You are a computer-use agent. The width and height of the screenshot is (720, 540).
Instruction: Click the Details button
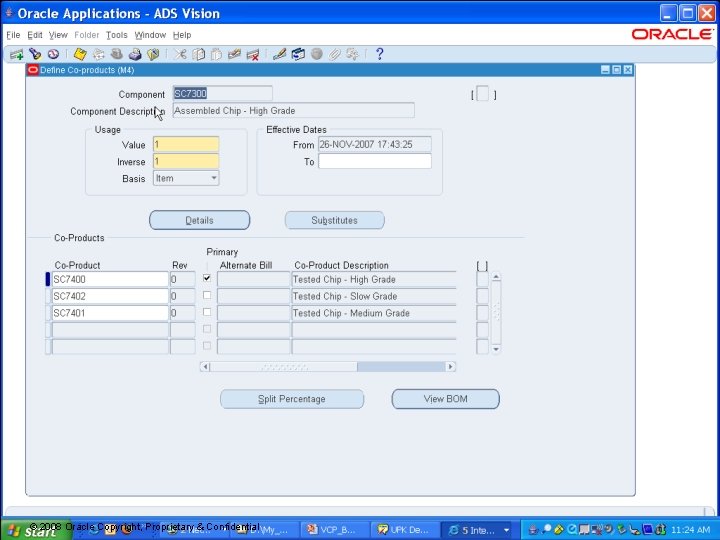pos(200,220)
